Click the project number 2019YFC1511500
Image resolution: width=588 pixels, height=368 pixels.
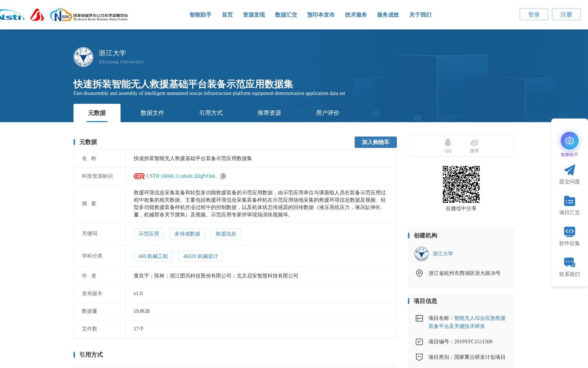click(473, 342)
